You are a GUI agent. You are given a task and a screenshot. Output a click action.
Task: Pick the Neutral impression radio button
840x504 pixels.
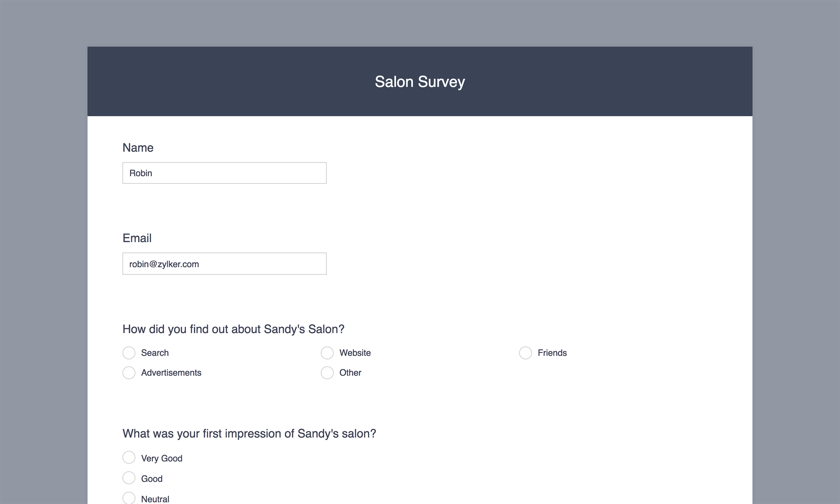(129, 498)
